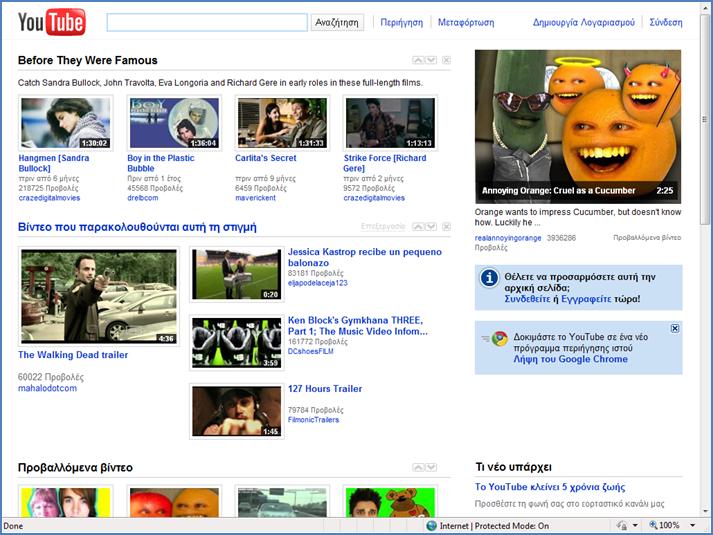Open the mahalodotcom channel link

point(47,388)
